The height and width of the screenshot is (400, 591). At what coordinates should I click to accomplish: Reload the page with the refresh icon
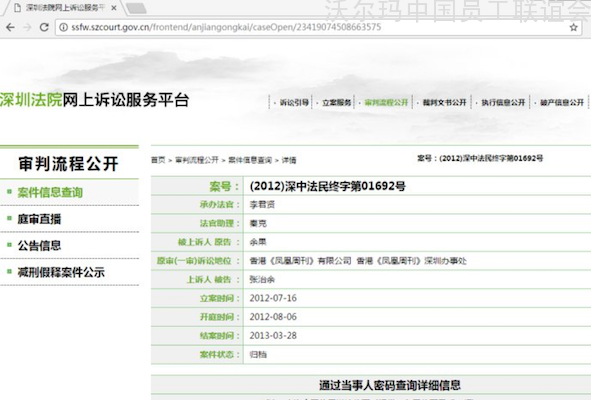point(44,27)
